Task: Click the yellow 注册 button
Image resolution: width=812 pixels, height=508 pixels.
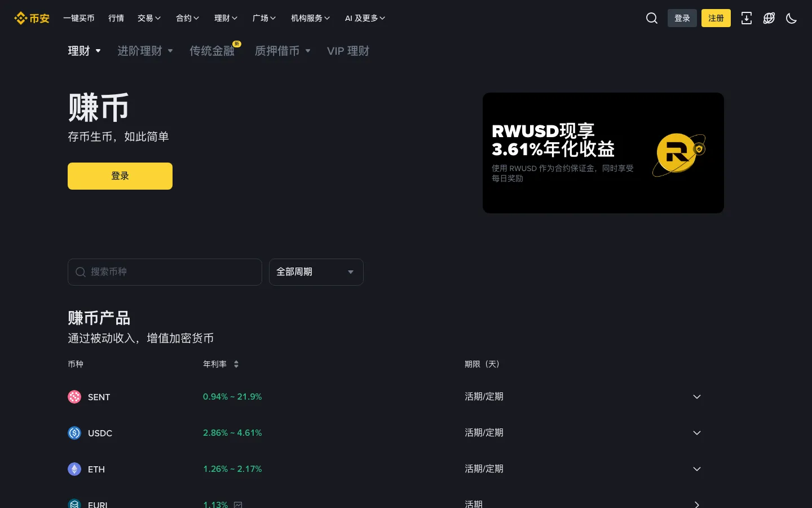Action: [716, 18]
